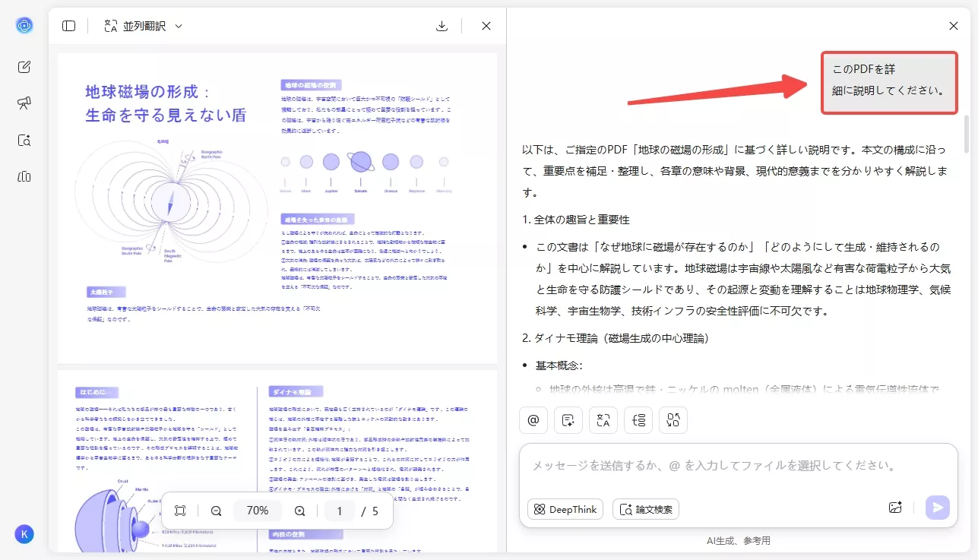Open the outline/mindmap tool icon

click(638, 419)
